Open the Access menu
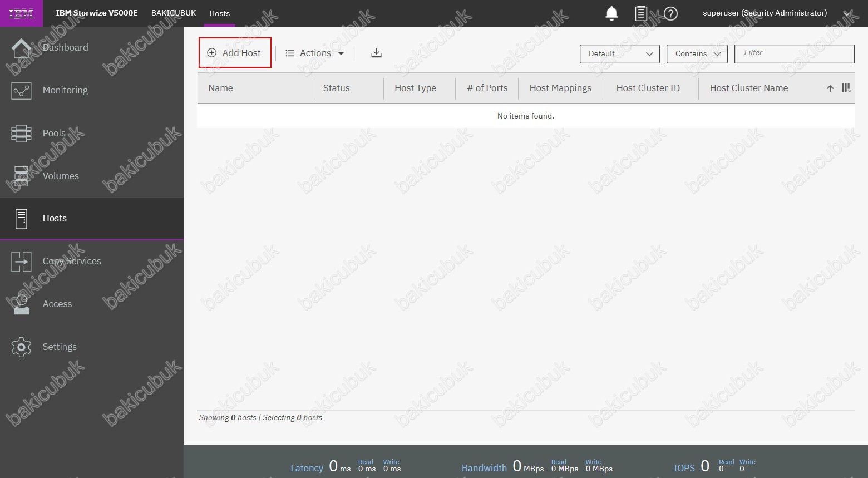 [x=57, y=304]
